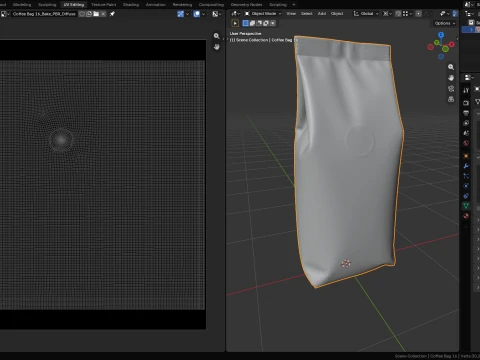Screen dimensions: 480x360
Task: Click the Coffee Bag image name field
Action: pyautogui.click(x=44, y=14)
